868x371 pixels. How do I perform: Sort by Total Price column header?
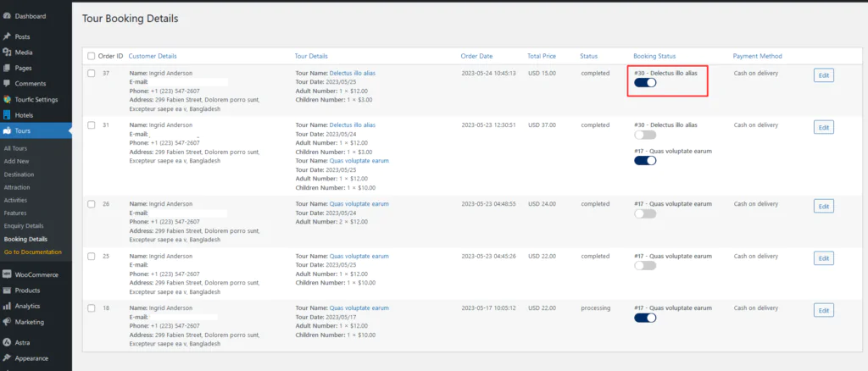[x=542, y=56]
